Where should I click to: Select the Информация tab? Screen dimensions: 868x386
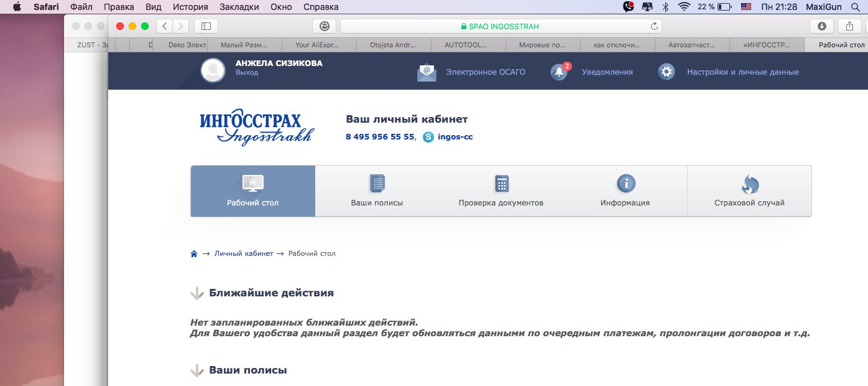click(625, 191)
